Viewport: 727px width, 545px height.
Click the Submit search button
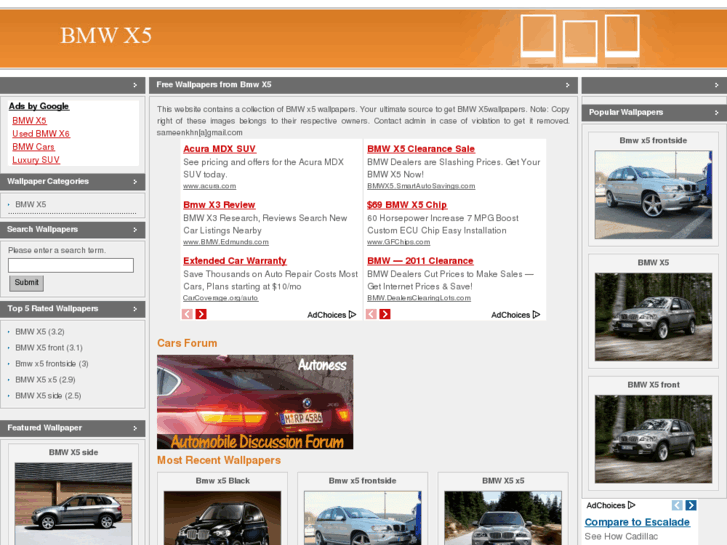(x=26, y=283)
